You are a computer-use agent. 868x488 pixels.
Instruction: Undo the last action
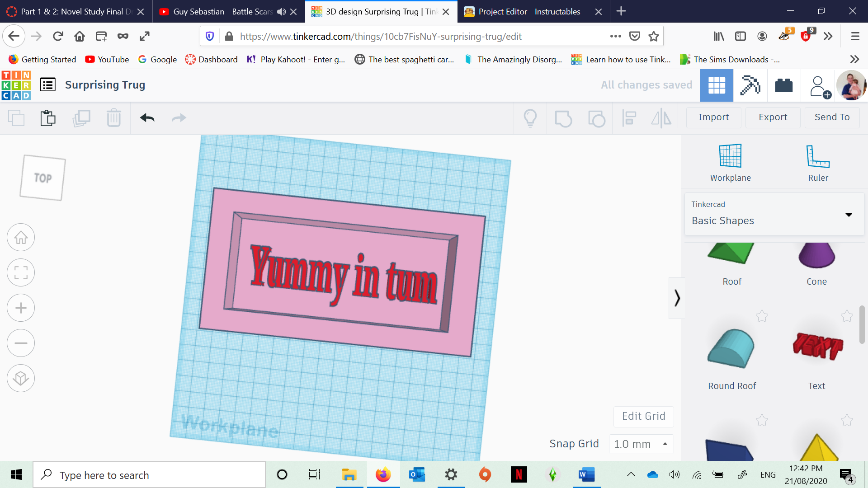tap(147, 118)
